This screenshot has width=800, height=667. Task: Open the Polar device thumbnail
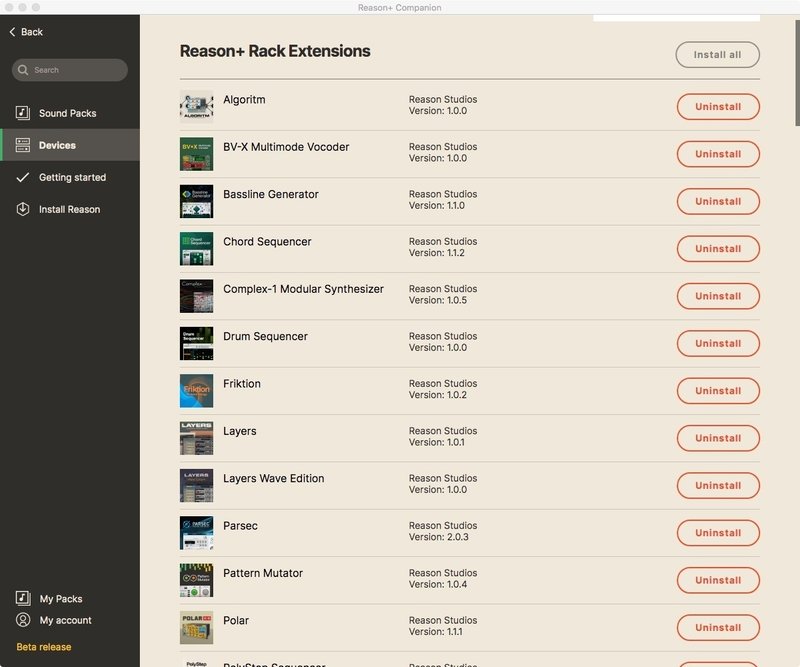tap(196, 628)
